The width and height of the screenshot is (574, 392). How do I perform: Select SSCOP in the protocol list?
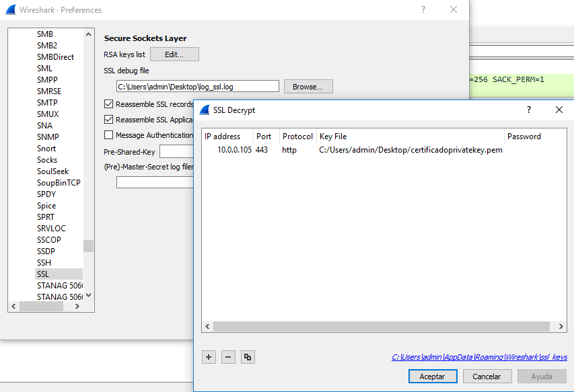click(48, 240)
